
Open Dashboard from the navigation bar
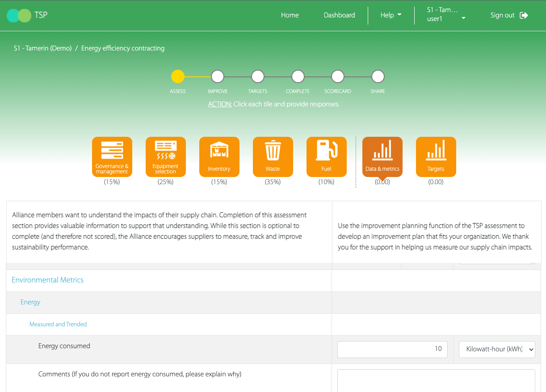pyautogui.click(x=339, y=15)
